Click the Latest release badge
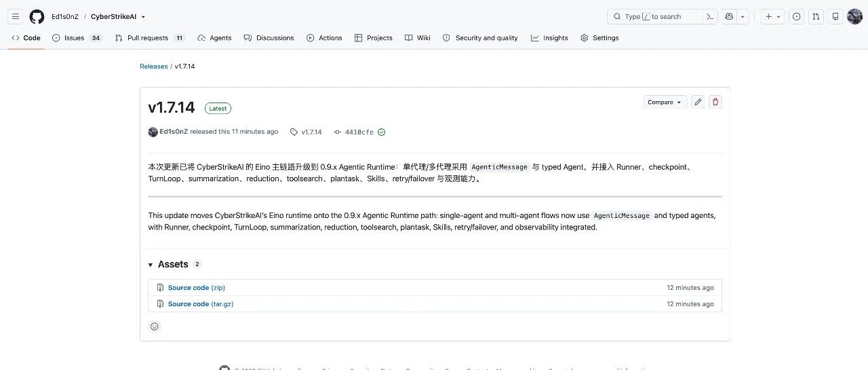Image resolution: width=868 pixels, height=370 pixels. pos(218,108)
